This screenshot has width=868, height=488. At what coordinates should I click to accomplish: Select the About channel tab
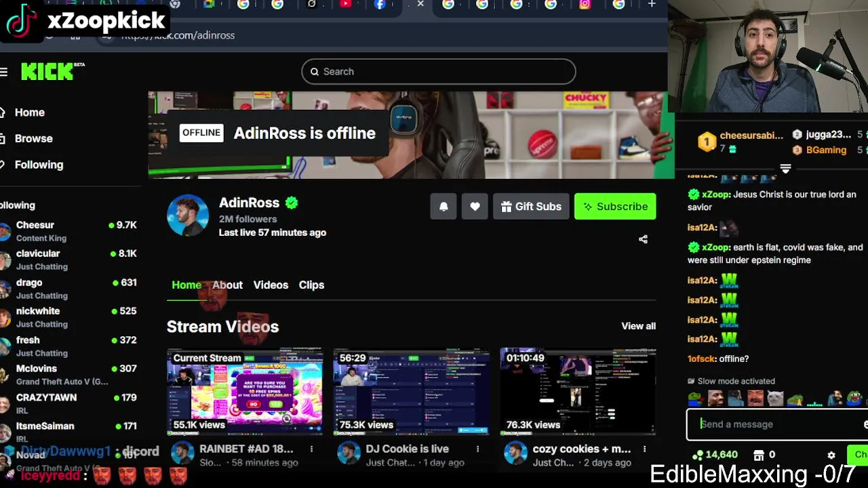pos(227,285)
